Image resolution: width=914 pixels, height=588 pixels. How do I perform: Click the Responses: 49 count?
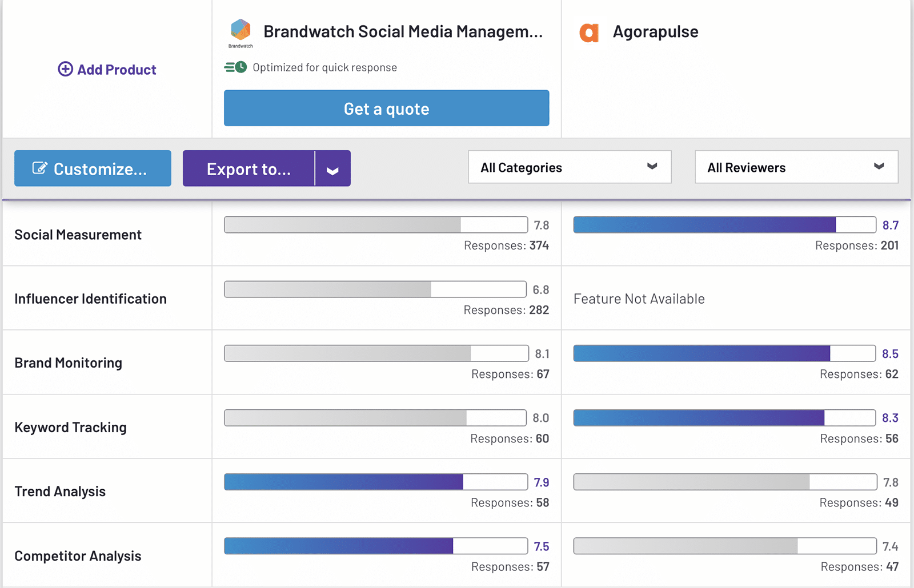click(x=859, y=502)
